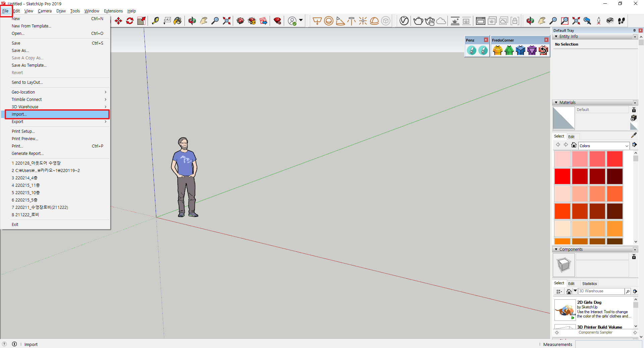Select the 2D Girls Dog component thumbnail

(565, 310)
